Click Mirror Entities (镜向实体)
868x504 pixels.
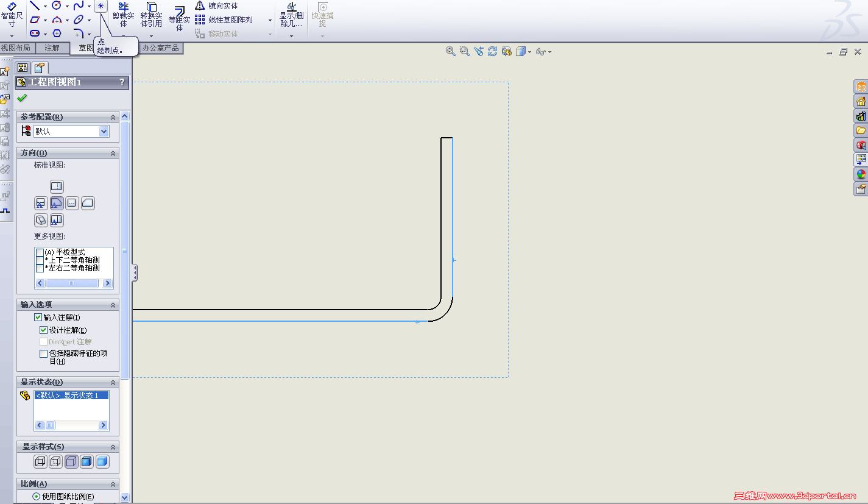coord(216,5)
